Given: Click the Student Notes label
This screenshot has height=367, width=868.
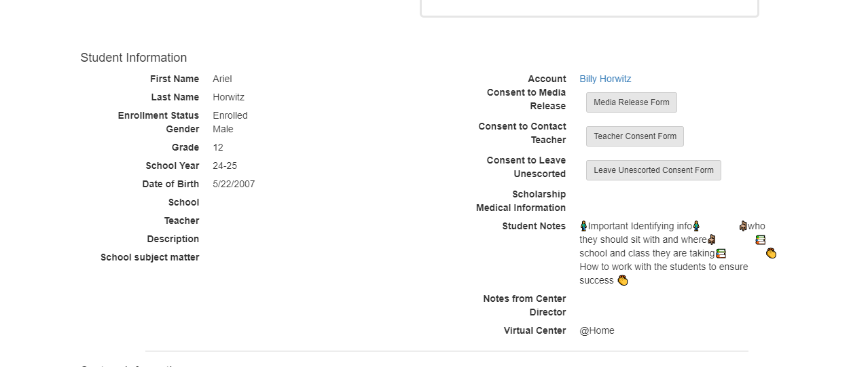Looking at the screenshot, I should click(534, 226).
